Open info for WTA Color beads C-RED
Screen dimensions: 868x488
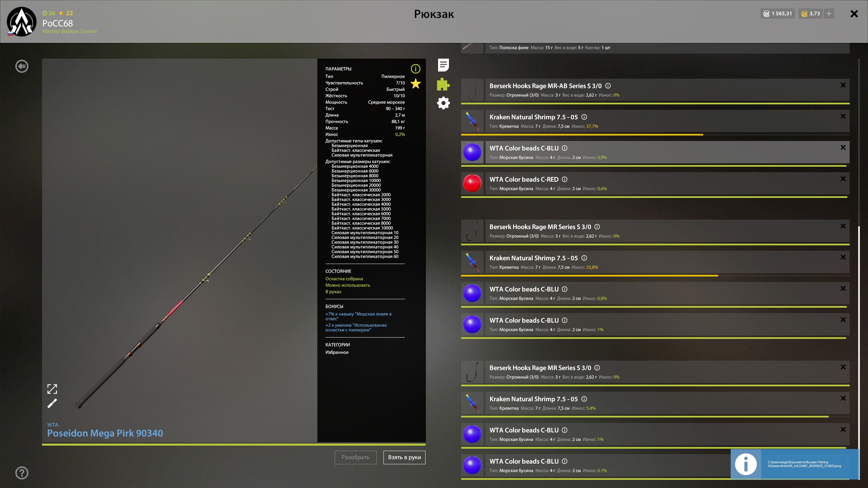point(565,180)
